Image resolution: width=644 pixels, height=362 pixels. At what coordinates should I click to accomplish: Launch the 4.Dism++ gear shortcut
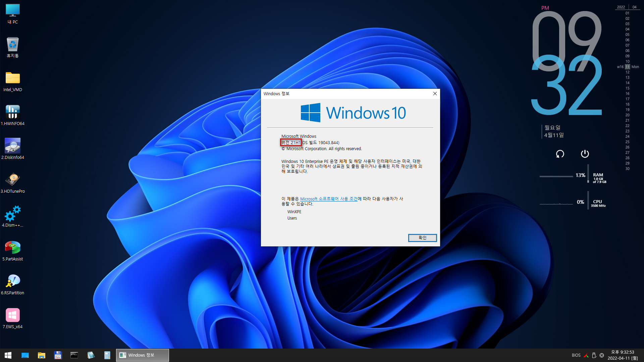pos(13,217)
